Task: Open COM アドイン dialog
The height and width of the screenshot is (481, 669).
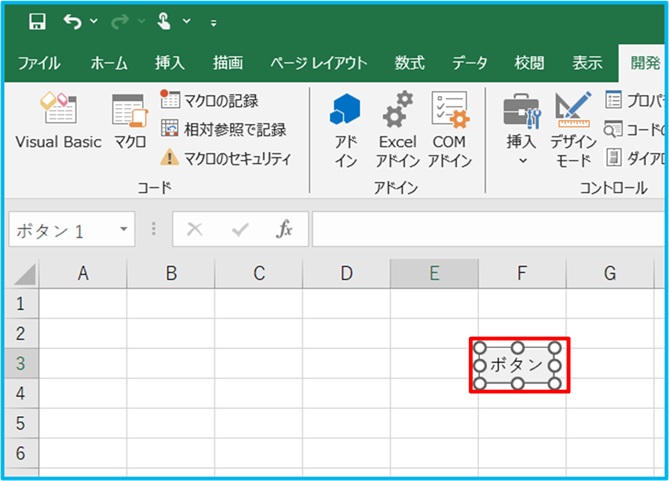Action: pos(449,130)
